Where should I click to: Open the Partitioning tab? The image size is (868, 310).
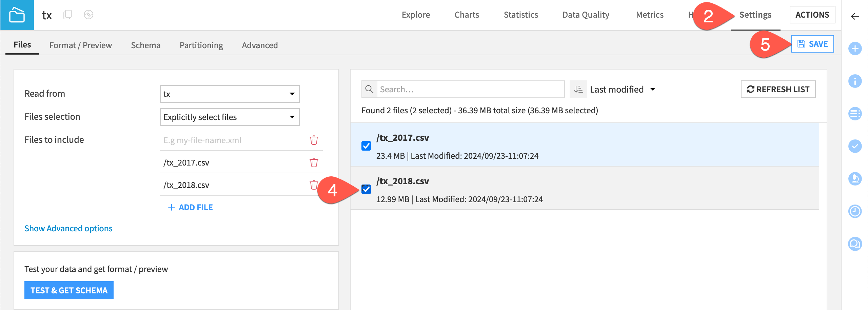[x=201, y=45]
